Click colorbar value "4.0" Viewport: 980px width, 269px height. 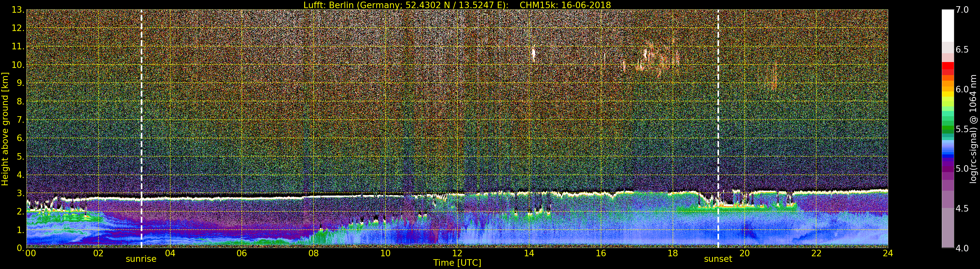click(x=962, y=248)
